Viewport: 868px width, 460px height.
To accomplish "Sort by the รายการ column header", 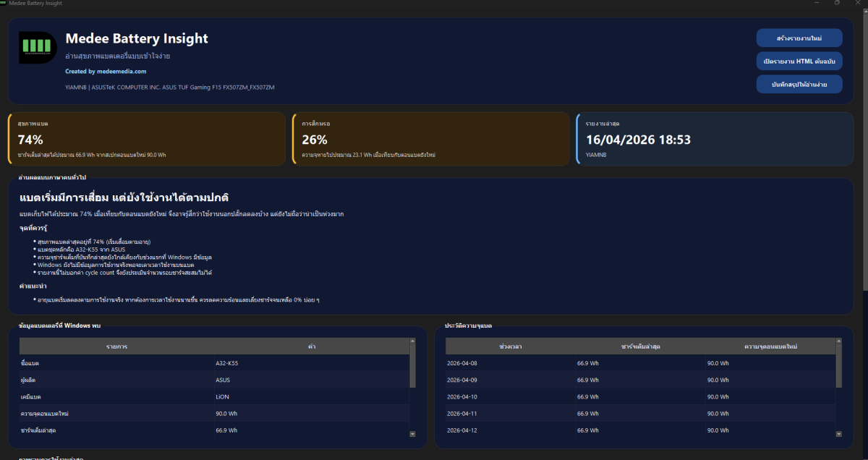I will (117, 346).
